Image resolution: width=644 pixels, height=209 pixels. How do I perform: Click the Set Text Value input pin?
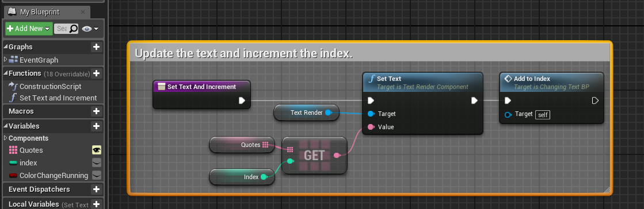[x=371, y=127]
